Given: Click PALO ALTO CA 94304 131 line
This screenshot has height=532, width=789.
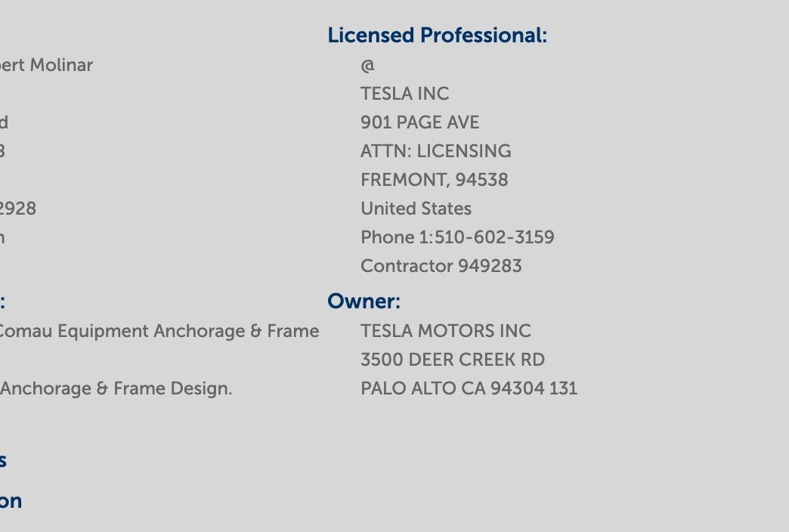Looking at the screenshot, I should point(469,388).
